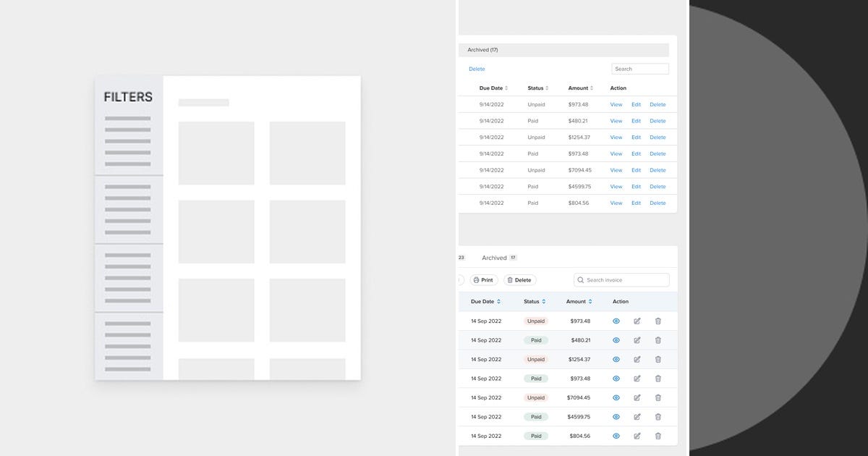The width and height of the screenshot is (868, 456).
Task: Open the eye icon on the $7094.45 invoice row
Action: (x=616, y=397)
